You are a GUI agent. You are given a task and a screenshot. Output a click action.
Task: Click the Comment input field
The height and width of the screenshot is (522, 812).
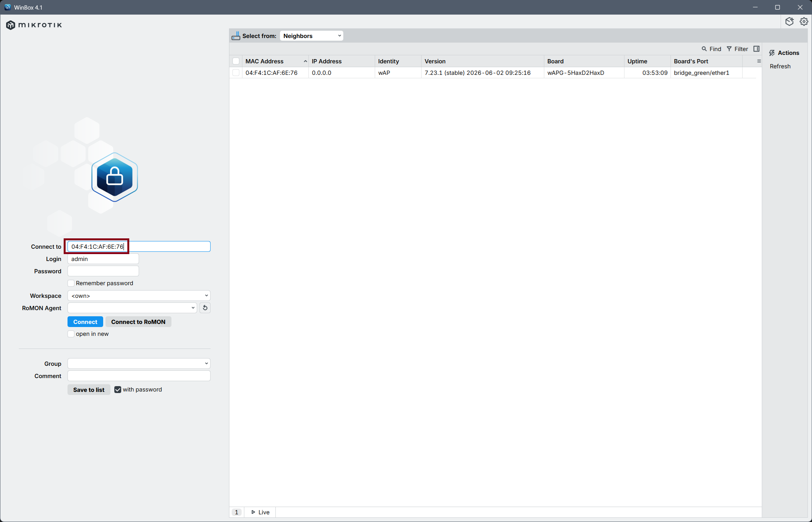(139, 376)
